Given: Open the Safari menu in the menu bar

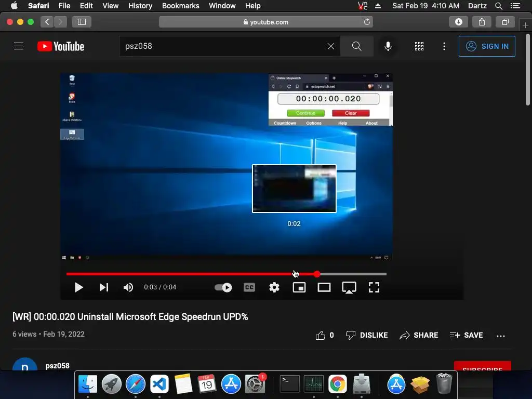Looking at the screenshot, I should click(x=38, y=6).
